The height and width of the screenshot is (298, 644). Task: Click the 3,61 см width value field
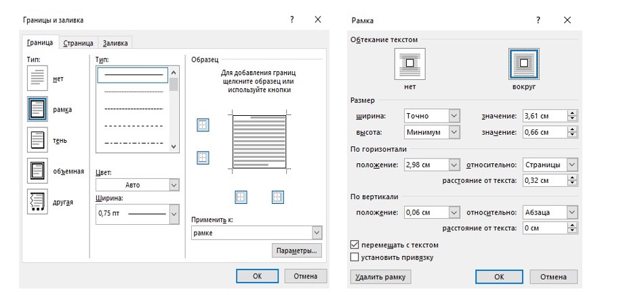(x=545, y=116)
